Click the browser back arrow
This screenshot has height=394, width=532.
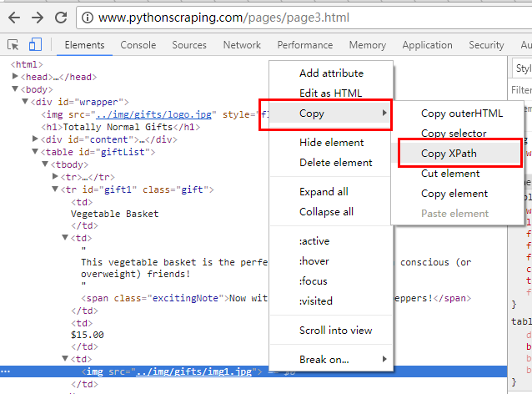tap(14, 18)
